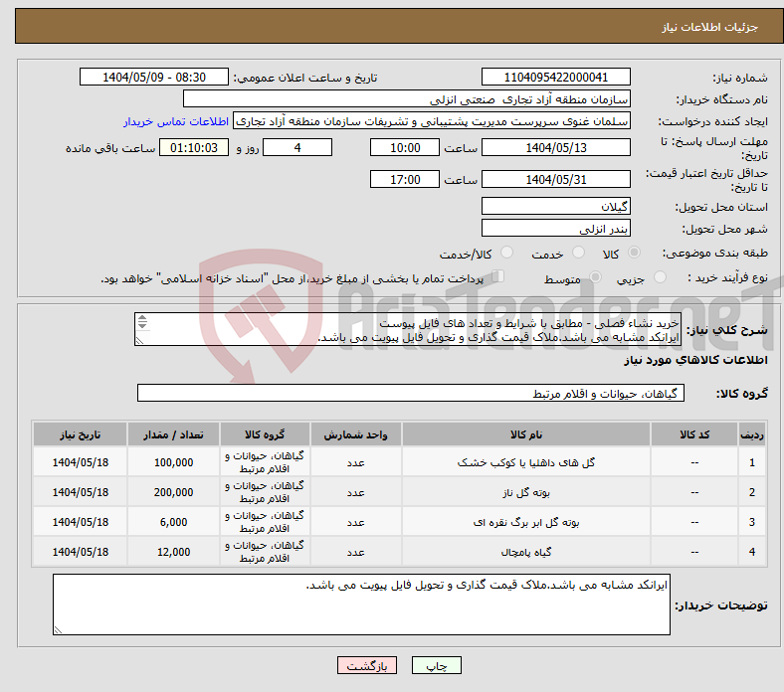The height and width of the screenshot is (692, 784).
Task: Click the استان محل تحویل field showing گیلان
Action: (555, 206)
